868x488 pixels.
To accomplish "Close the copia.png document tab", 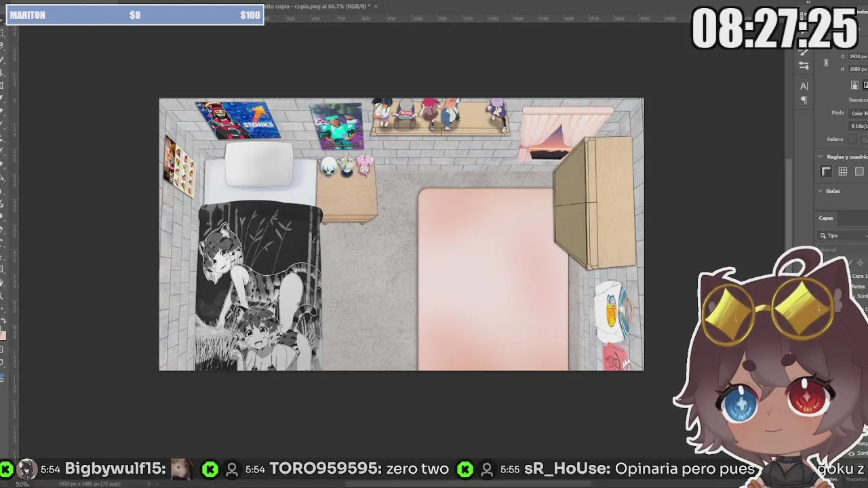I will coord(376,6).
